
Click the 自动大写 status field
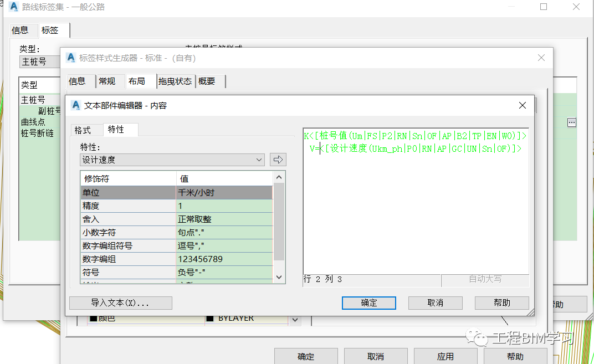point(485,279)
